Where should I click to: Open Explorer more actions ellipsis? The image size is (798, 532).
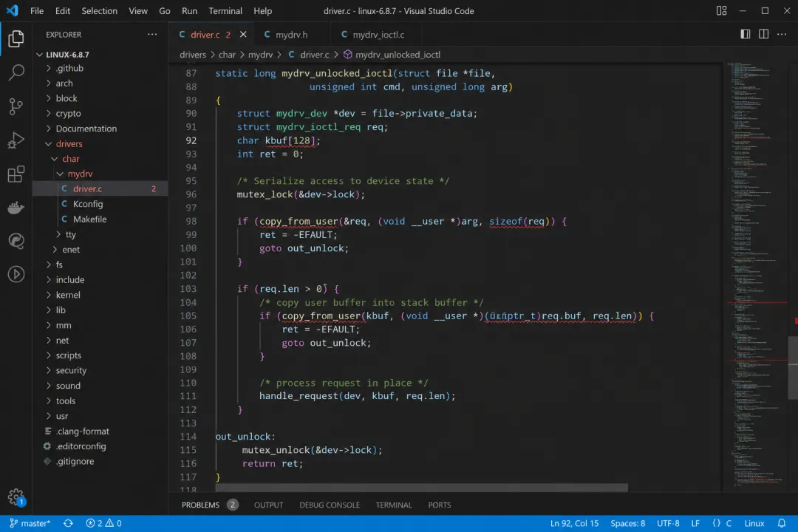[152, 34]
